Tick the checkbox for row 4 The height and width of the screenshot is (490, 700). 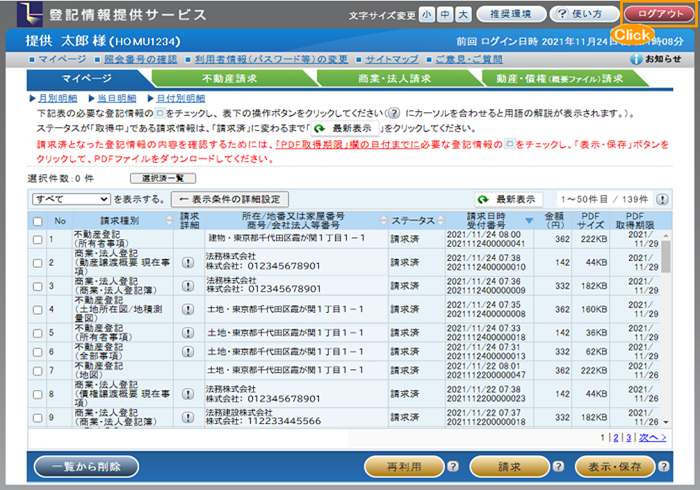click(37, 309)
